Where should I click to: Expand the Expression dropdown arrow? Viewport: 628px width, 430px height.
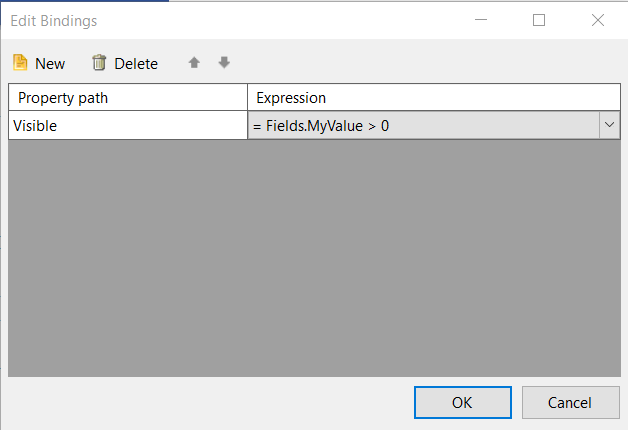coord(609,125)
